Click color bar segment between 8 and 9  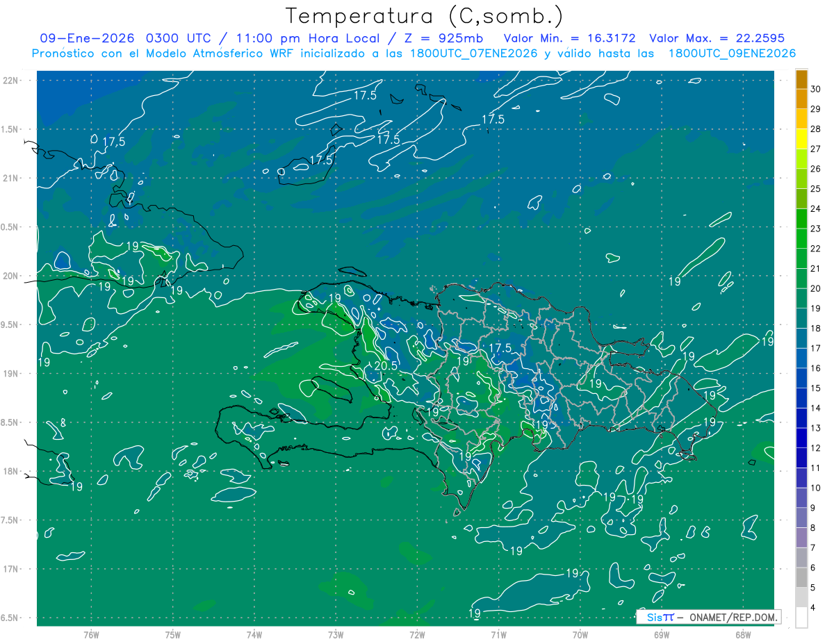pyautogui.click(x=801, y=518)
